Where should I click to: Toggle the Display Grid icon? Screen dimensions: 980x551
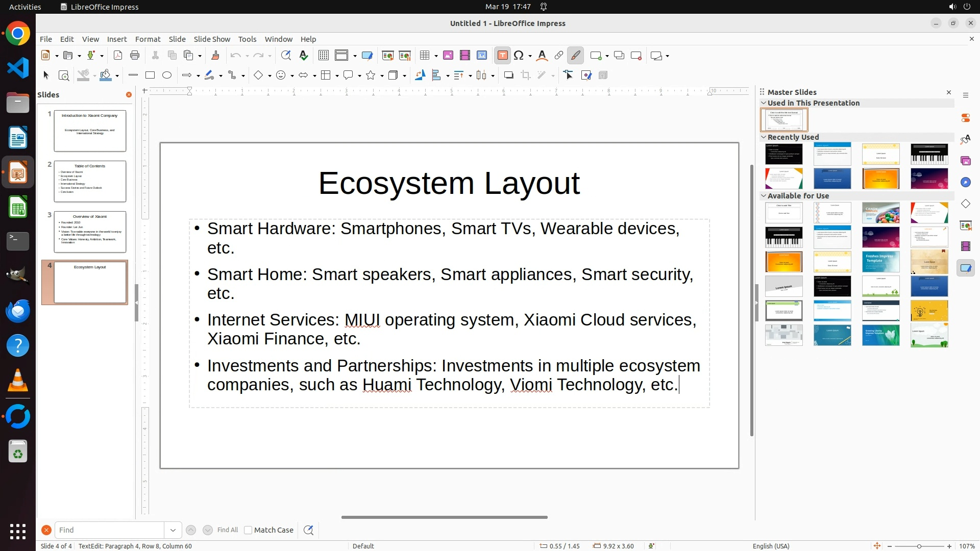(323, 56)
